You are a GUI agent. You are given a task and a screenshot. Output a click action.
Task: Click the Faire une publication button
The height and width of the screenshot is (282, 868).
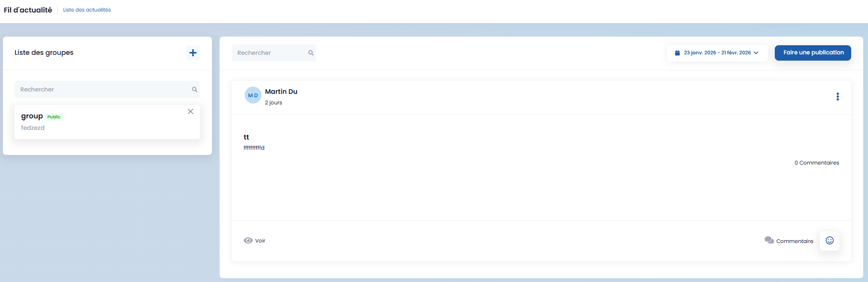pyautogui.click(x=813, y=53)
